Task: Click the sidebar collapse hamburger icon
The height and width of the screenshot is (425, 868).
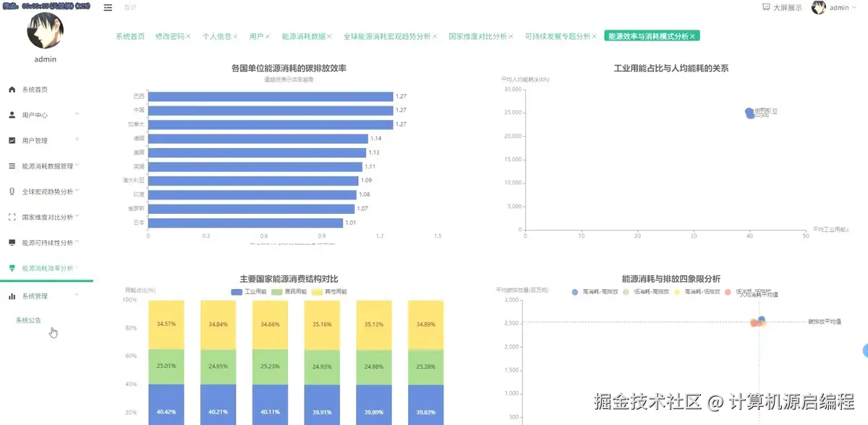Action: [x=107, y=7]
